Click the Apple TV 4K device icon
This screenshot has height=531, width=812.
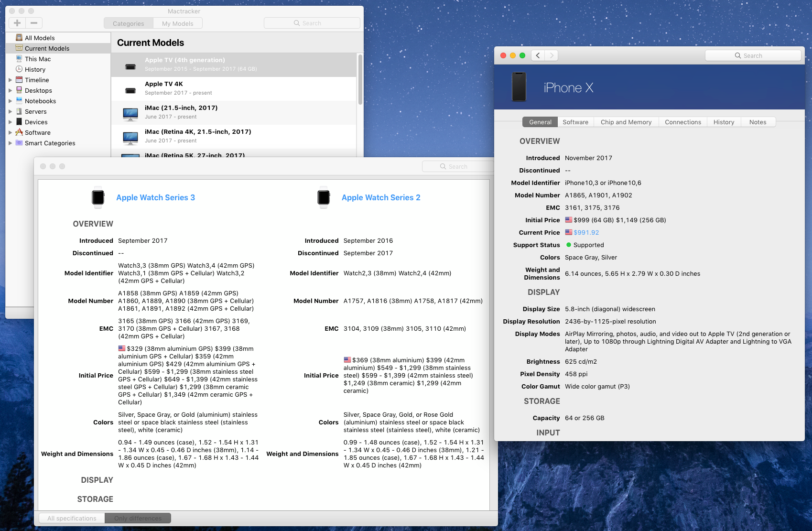coord(130,90)
